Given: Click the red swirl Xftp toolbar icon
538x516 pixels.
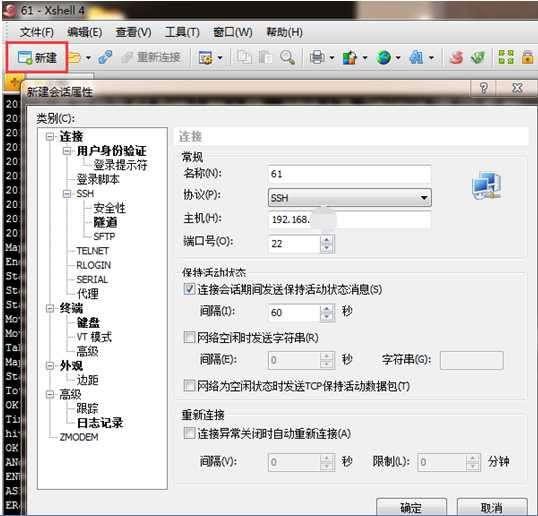Looking at the screenshot, I should [x=456, y=57].
